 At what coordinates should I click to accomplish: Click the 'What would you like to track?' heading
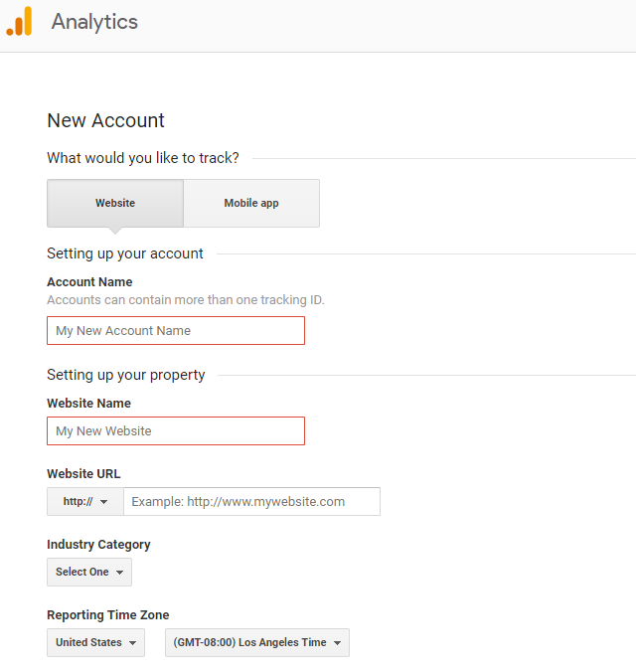143,158
